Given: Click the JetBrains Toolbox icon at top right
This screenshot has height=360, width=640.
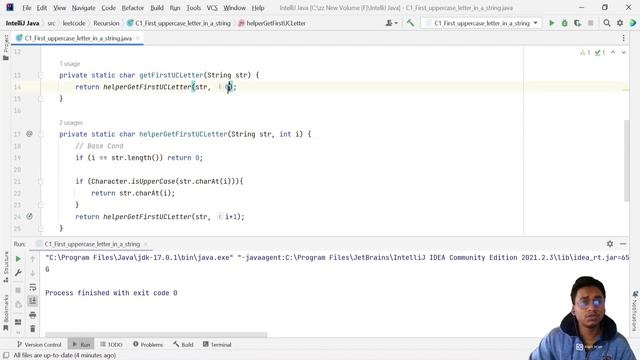Looking at the screenshot, I should (633, 23).
